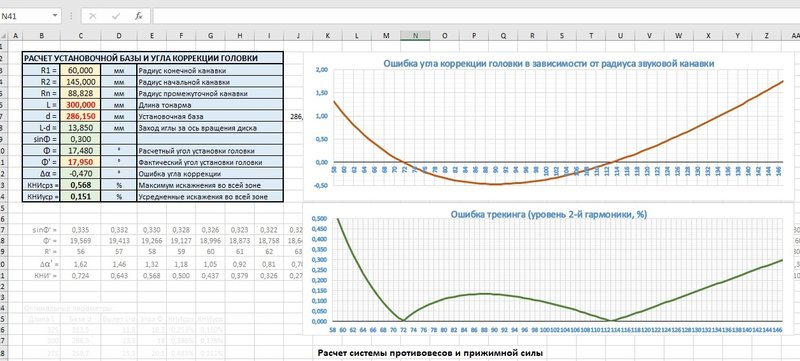Click the sinФ' cell value 0,335
This screenshot has width=800, height=361.
[81, 230]
